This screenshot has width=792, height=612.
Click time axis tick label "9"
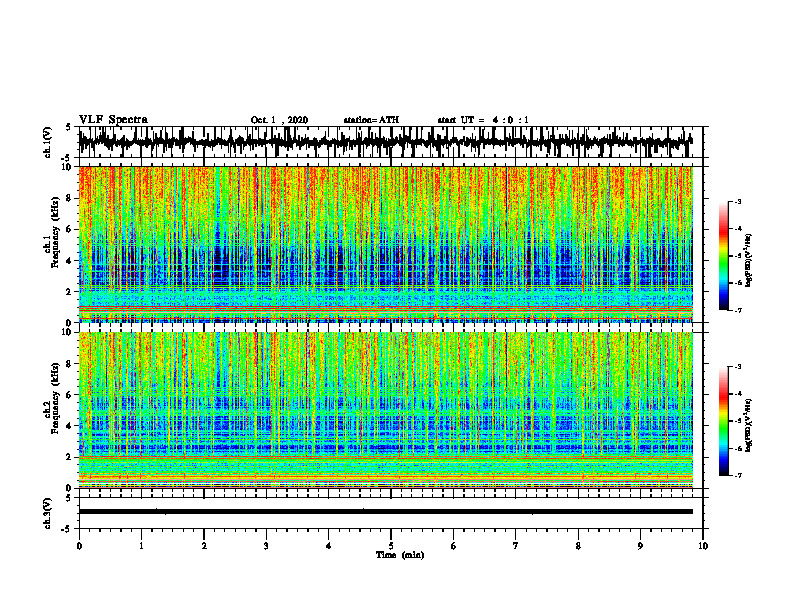(640, 546)
